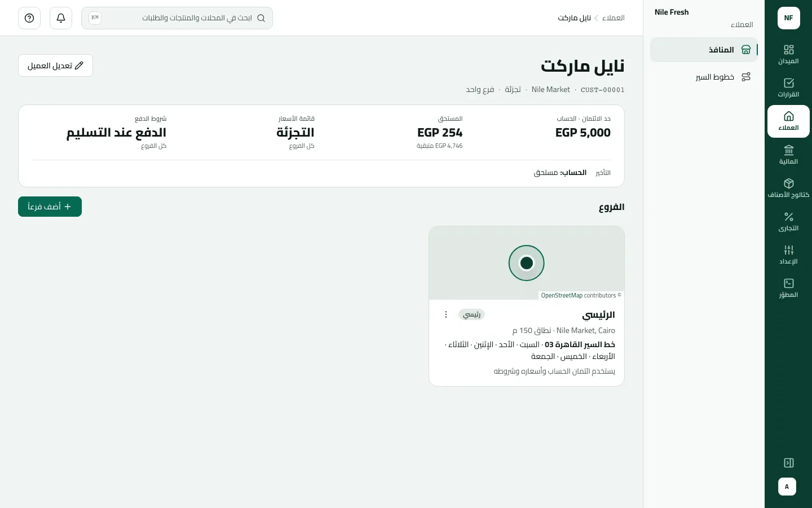
Task: Click الحساب: مستحق status text
Action: [x=560, y=173]
